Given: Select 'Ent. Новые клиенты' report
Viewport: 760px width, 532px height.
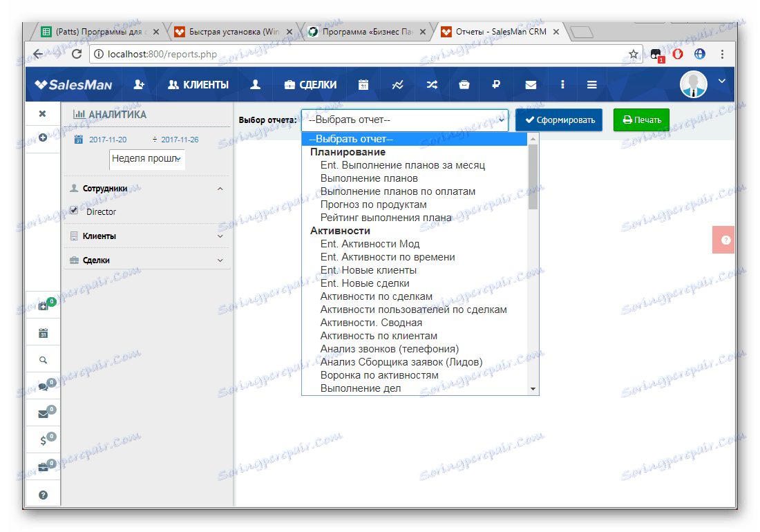Looking at the screenshot, I should pyautogui.click(x=415, y=270).
